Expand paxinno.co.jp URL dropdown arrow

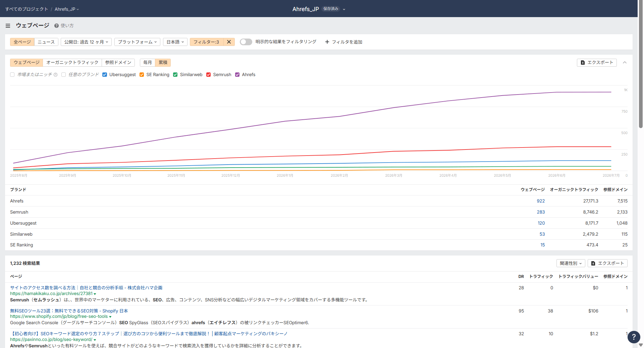point(95,340)
